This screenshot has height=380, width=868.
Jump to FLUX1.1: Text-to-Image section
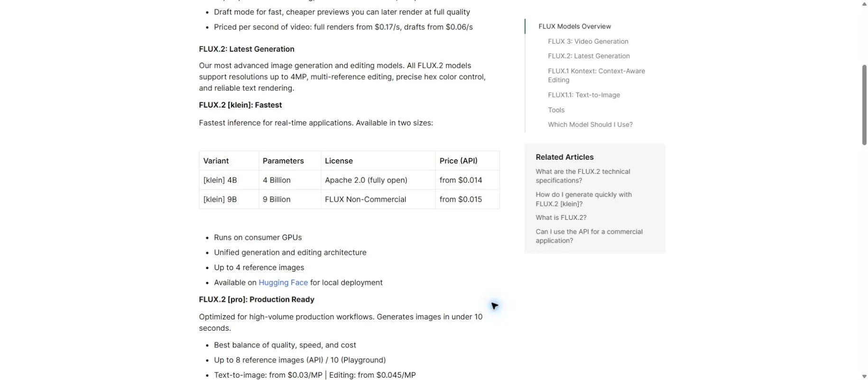tap(583, 95)
